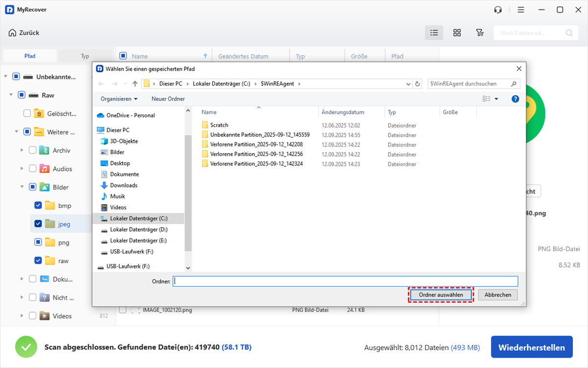
Task: Open support via the headset icon
Action: pyautogui.click(x=498, y=10)
